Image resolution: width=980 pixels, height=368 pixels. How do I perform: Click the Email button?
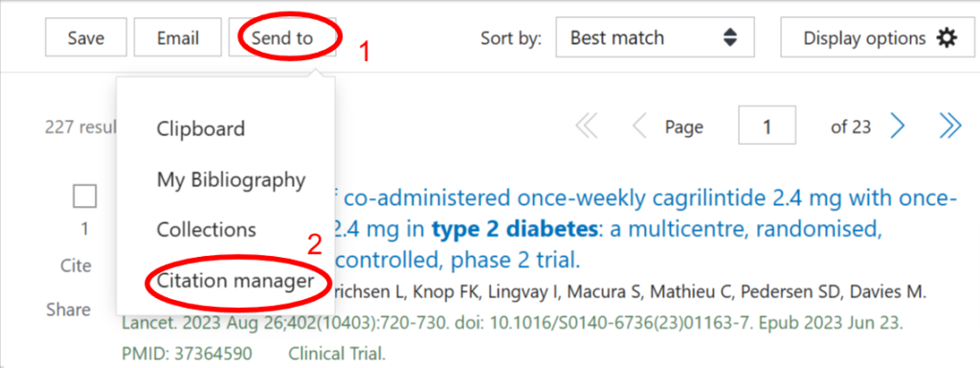177,37
